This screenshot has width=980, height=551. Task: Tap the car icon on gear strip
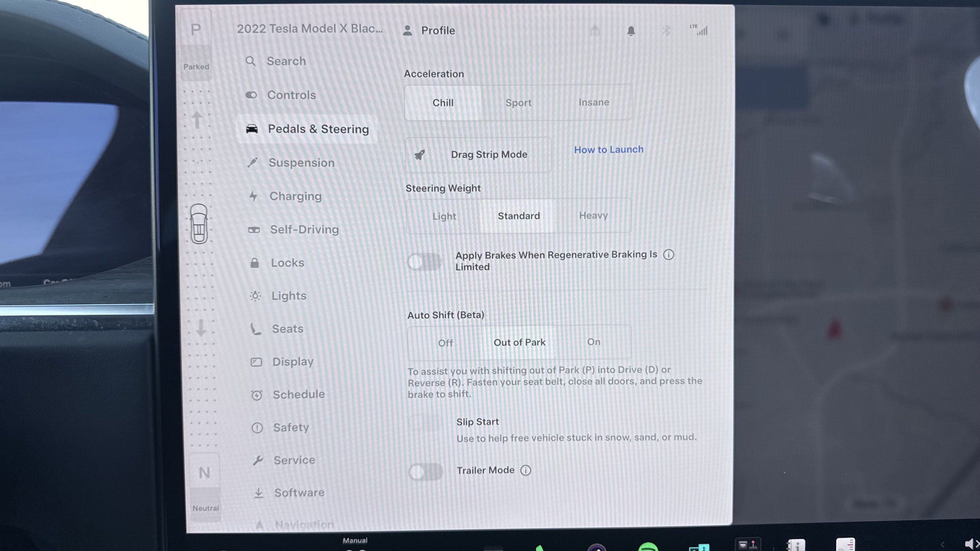tap(199, 224)
